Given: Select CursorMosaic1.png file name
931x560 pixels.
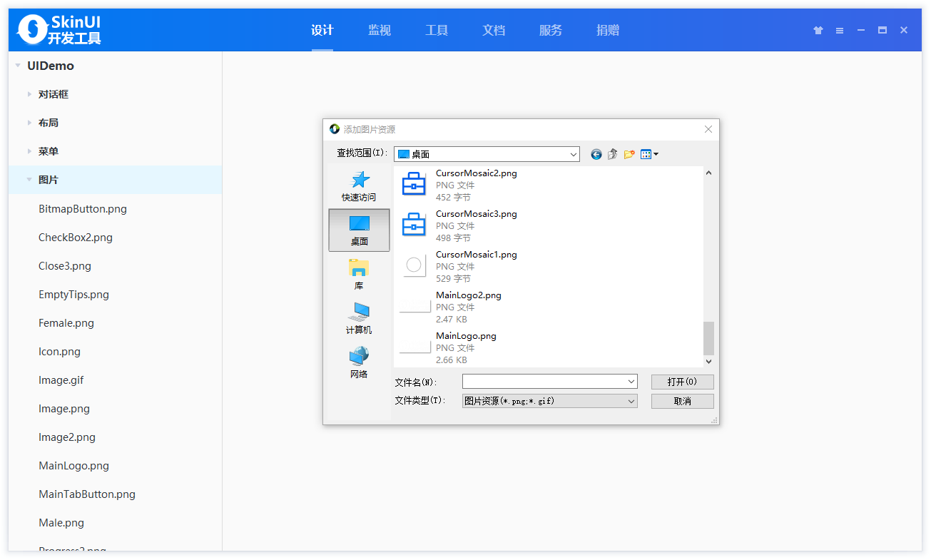Looking at the screenshot, I should (477, 255).
